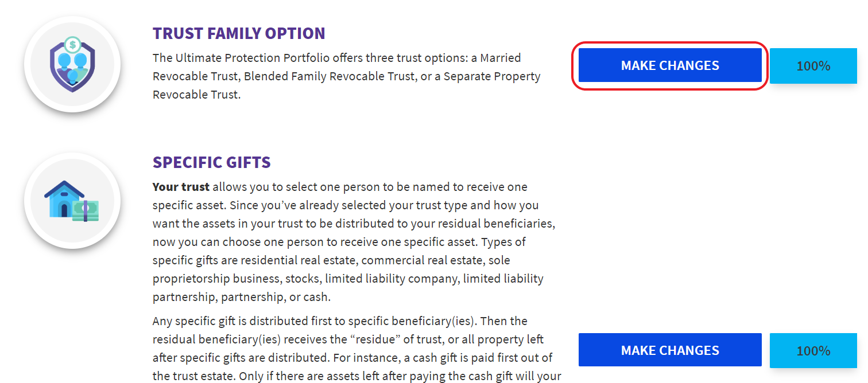Click the circular icon beside Specific Gifts
The height and width of the screenshot is (383, 868).
pos(72,200)
